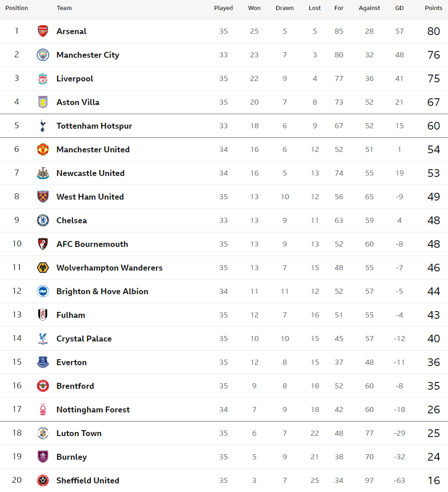Open the Aston Villa team link
Screen dimensions: 448x492
click(x=78, y=102)
